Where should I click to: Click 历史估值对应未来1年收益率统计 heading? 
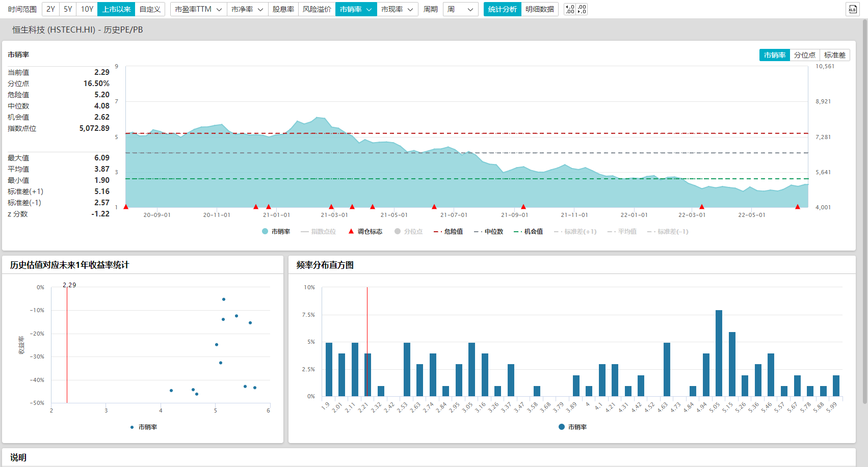point(70,265)
